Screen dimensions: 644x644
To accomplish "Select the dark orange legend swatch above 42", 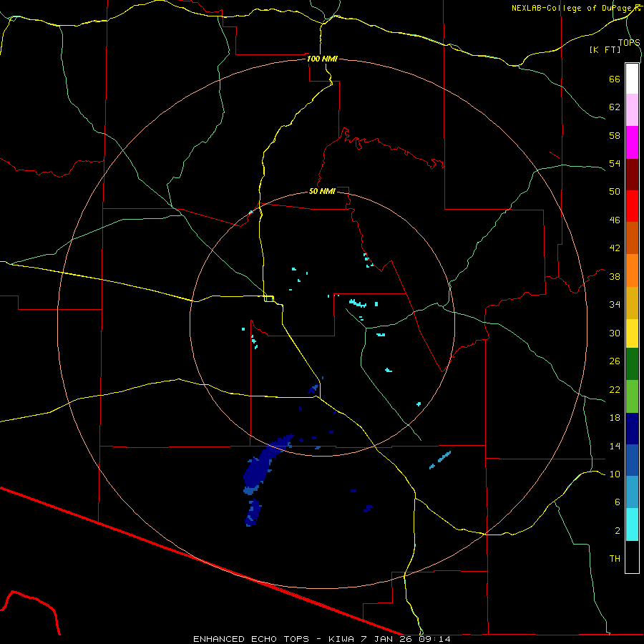I will pyautogui.click(x=632, y=238).
